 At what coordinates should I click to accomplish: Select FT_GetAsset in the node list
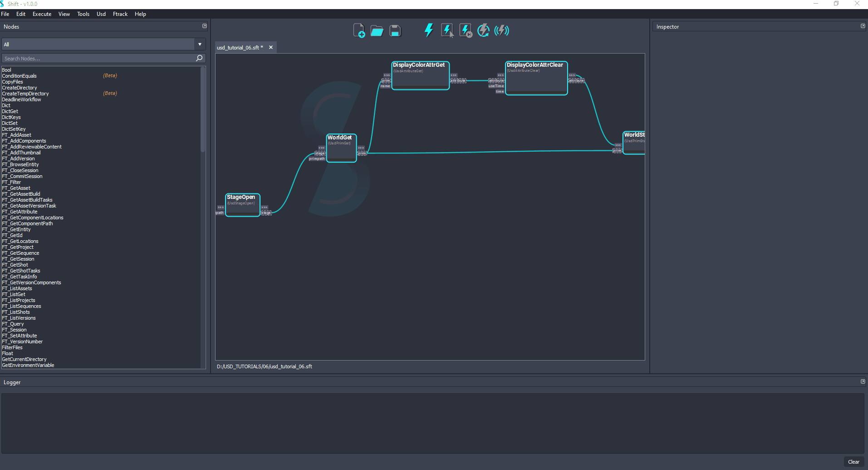[16, 188]
